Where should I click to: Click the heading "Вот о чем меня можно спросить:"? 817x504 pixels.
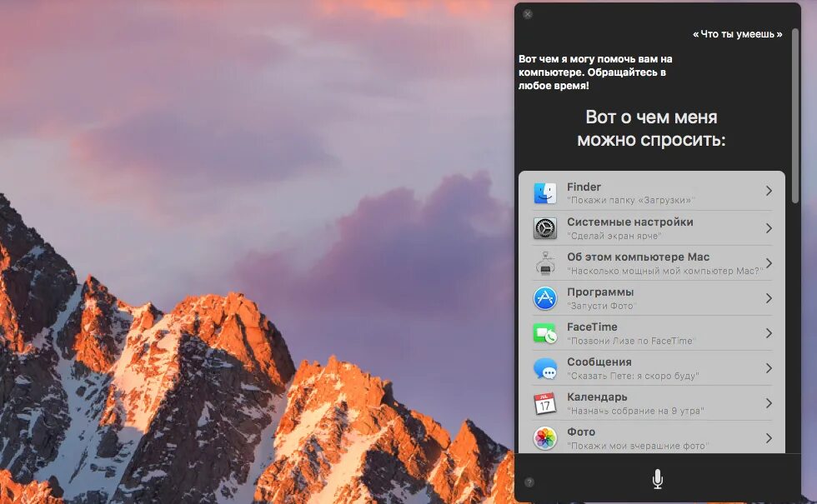[651, 128]
